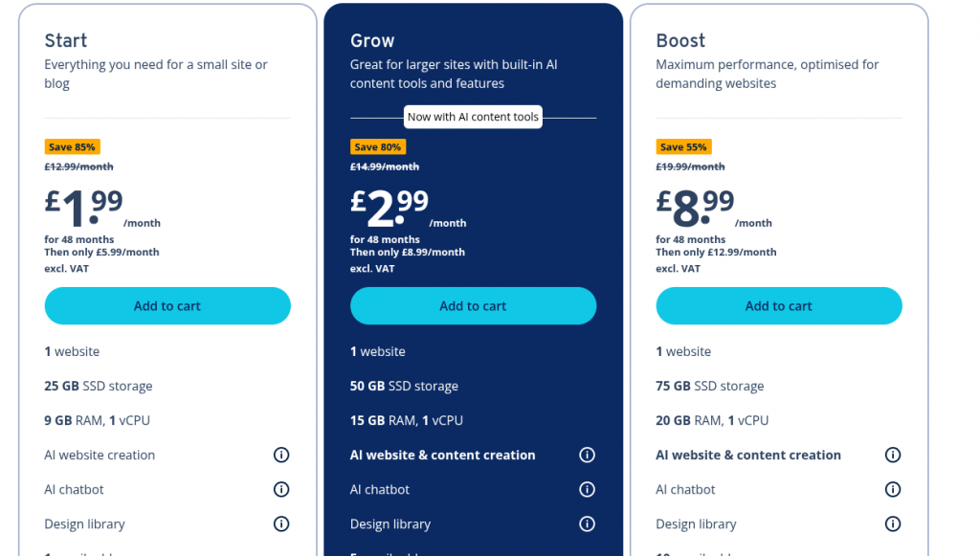Click the "Save 85%" badge
The image size is (980, 556).
pos(72,147)
